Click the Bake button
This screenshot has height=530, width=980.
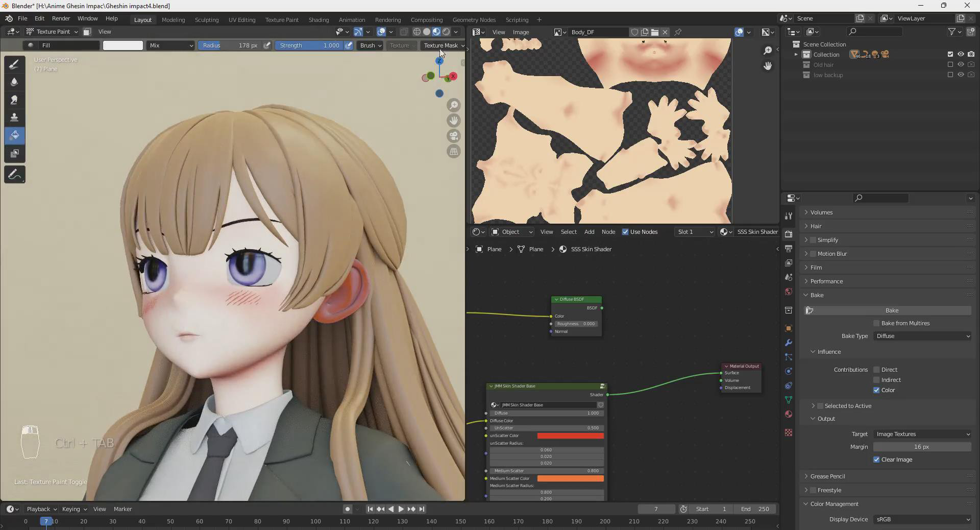[889, 310]
